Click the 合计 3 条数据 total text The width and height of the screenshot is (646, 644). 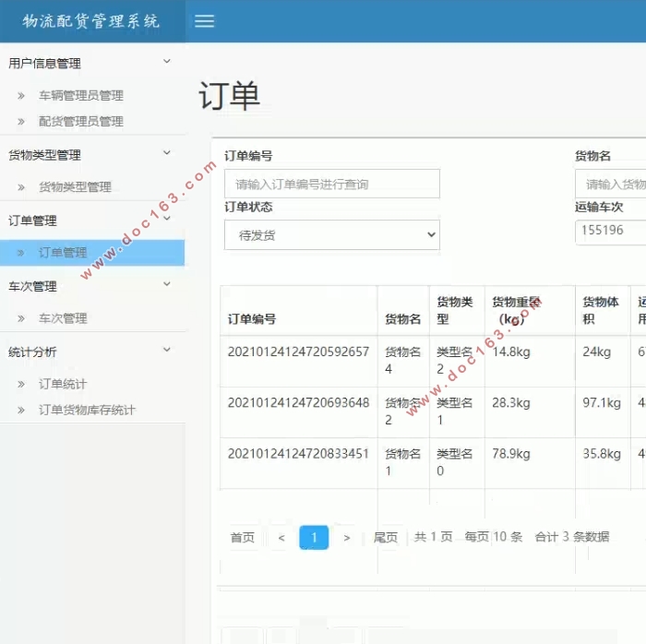(x=572, y=537)
